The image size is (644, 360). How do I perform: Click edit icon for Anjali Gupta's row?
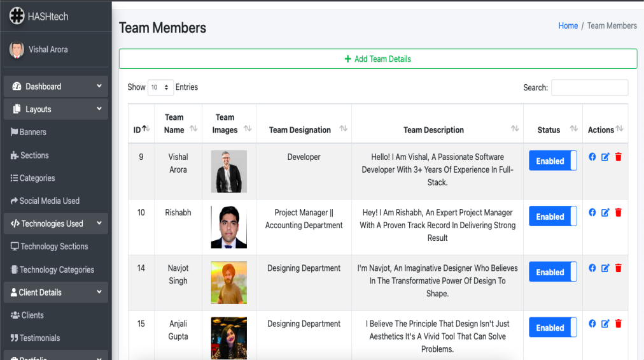pos(605,324)
